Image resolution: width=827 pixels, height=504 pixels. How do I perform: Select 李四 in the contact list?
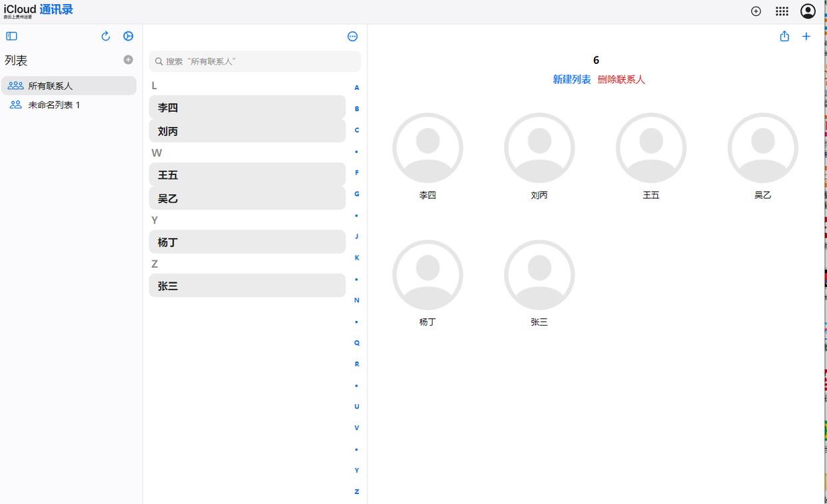coord(247,107)
